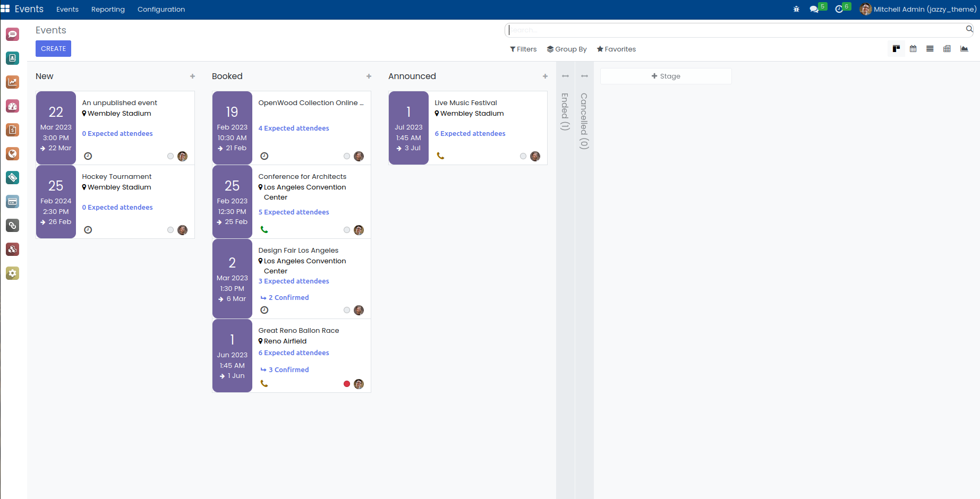Viewport: 980px width, 499px height.
Task: Open the Group By dropdown
Action: (x=567, y=49)
